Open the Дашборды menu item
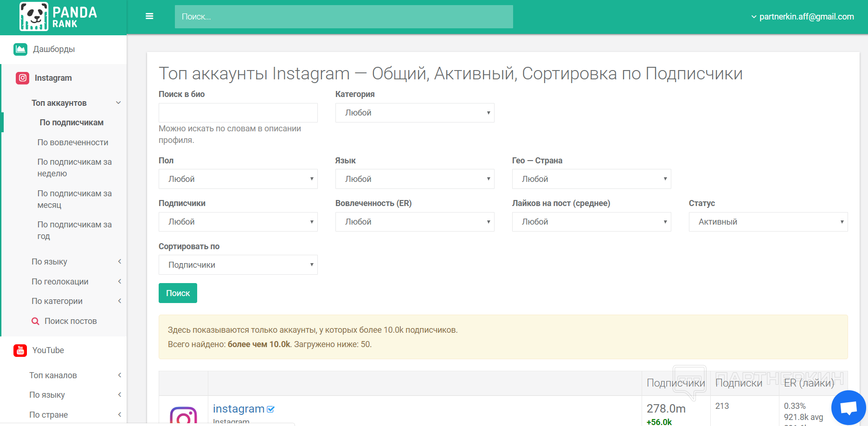The height and width of the screenshot is (426, 868). coord(54,49)
